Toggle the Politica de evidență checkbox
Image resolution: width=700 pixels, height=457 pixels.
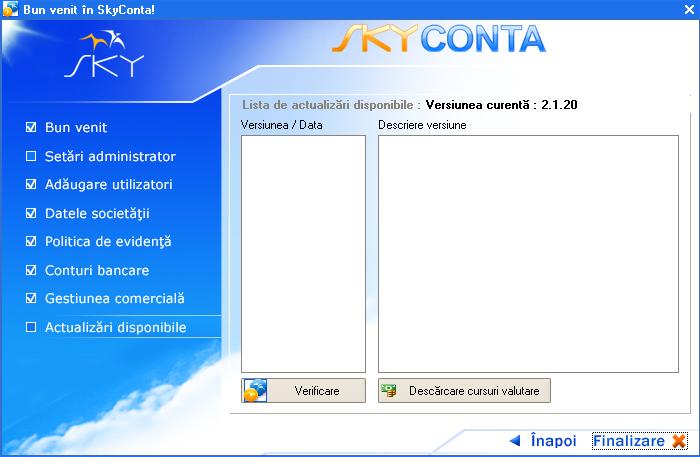click(31, 241)
